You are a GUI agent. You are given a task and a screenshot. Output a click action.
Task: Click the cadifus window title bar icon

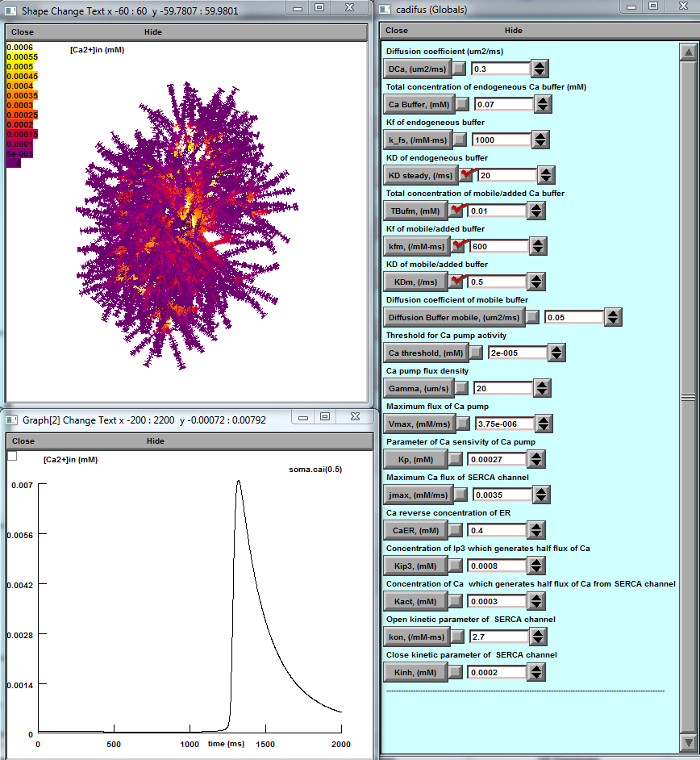388,10
